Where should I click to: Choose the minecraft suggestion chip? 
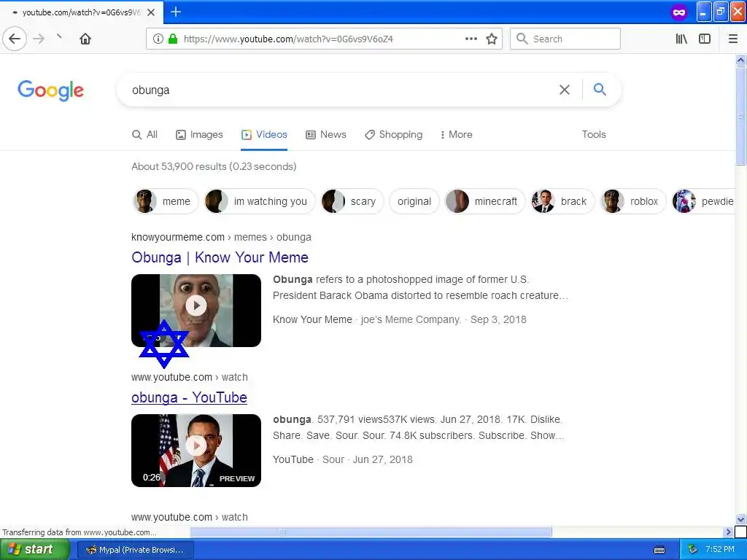pyautogui.click(x=485, y=201)
